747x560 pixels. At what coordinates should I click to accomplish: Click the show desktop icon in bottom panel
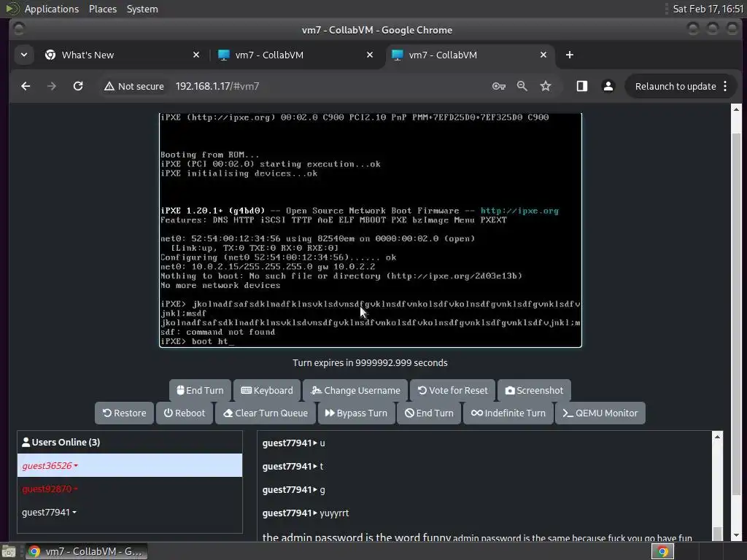click(x=9, y=551)
